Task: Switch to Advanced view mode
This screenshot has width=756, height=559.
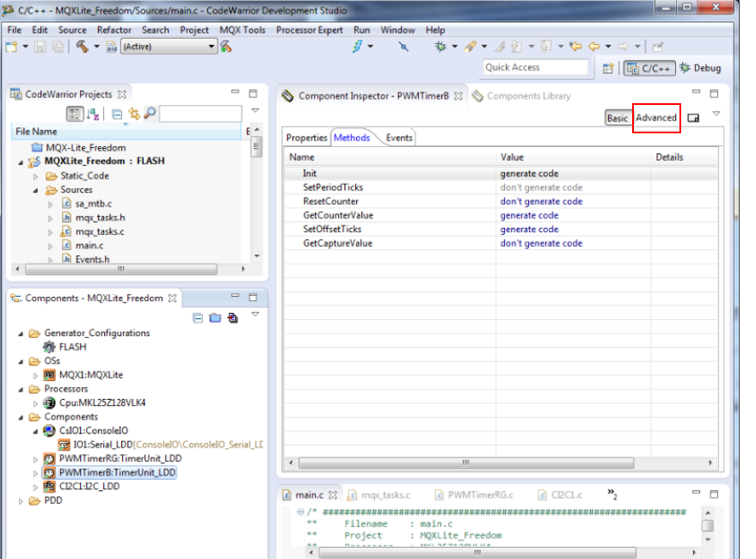Action: pos(656,118)
